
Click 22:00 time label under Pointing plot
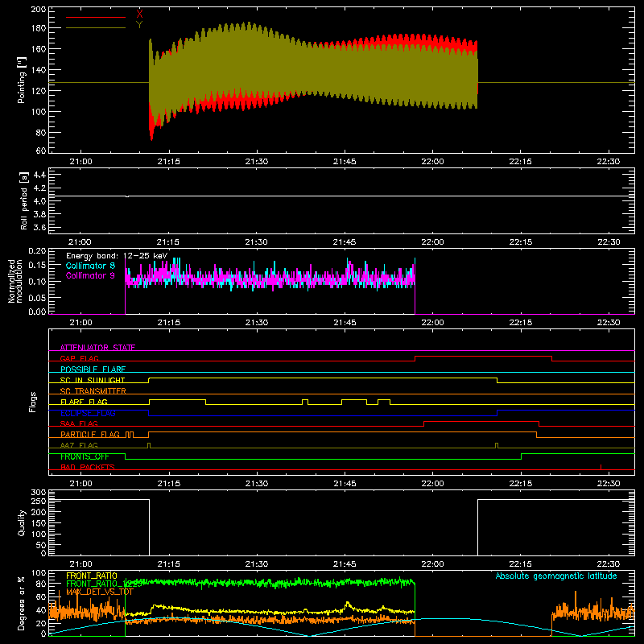[432, 162]
